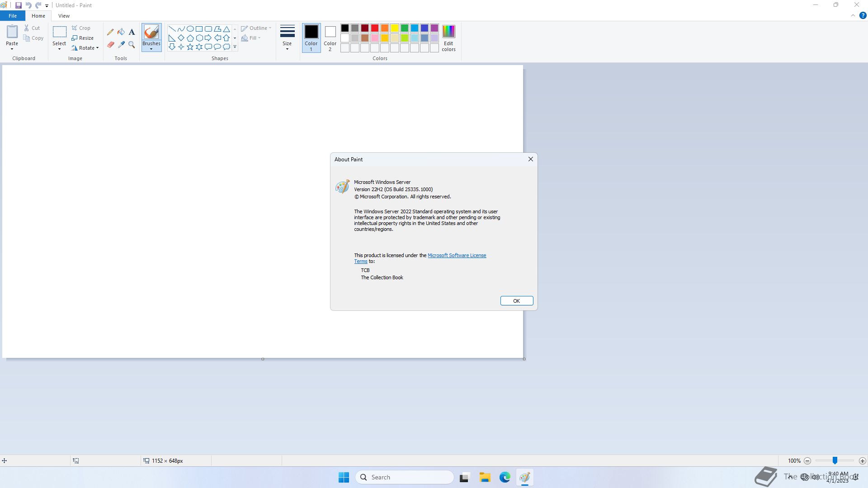Click the zoom out minus button
868x488 pixels.
tap(807, 461)
